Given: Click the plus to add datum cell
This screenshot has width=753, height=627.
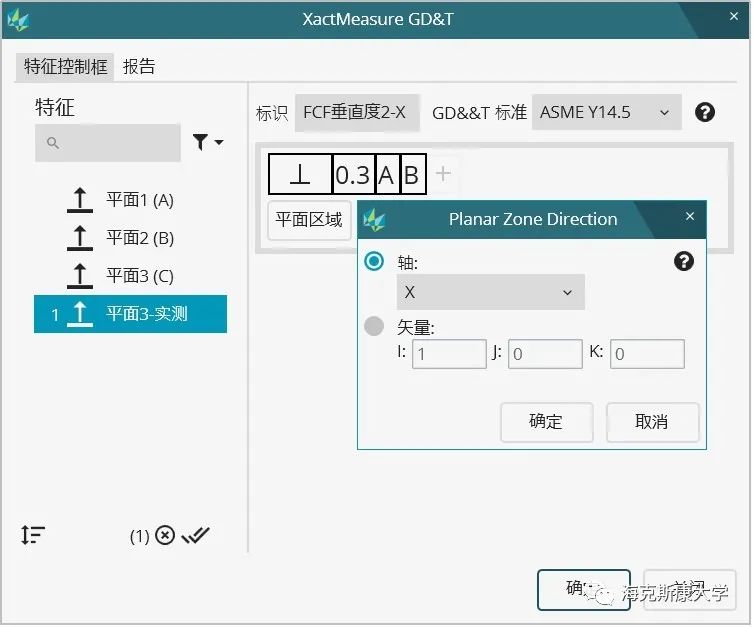Looking at the screenshot, I should coord(443,173).
